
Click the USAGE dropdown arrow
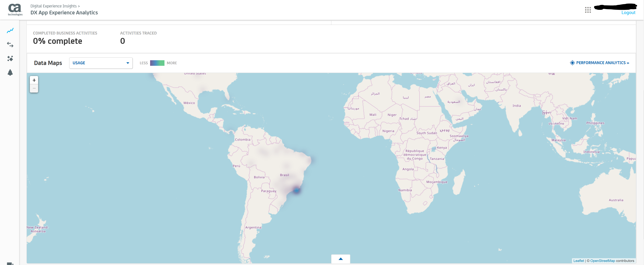click(x=128, y=63)
